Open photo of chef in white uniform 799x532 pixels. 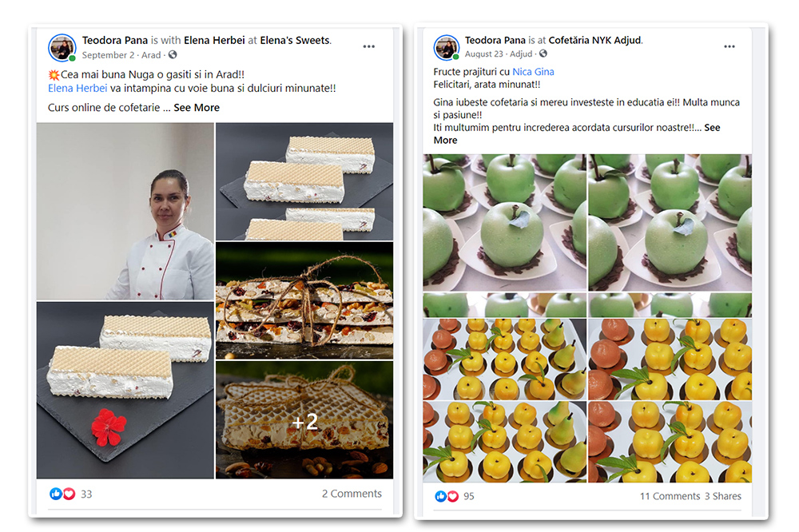click(125, 211)
